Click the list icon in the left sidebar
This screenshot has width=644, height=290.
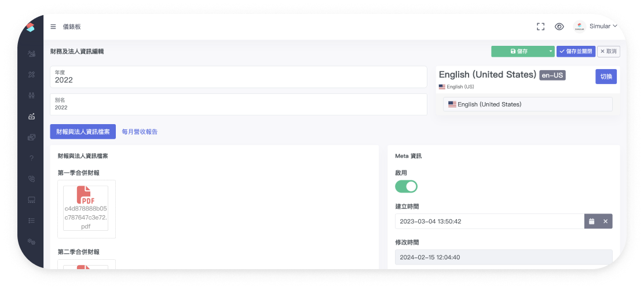coord(31,221)
